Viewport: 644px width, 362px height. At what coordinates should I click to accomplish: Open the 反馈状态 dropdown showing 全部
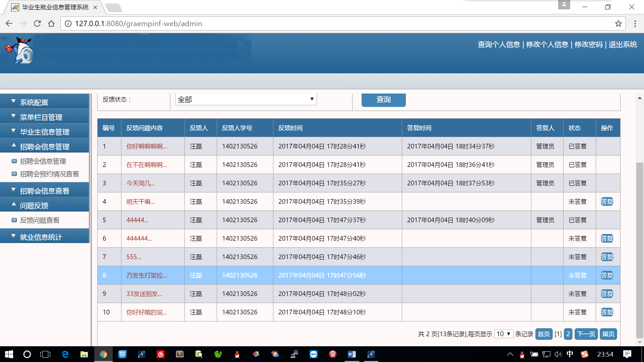click(x=246, y=99)
